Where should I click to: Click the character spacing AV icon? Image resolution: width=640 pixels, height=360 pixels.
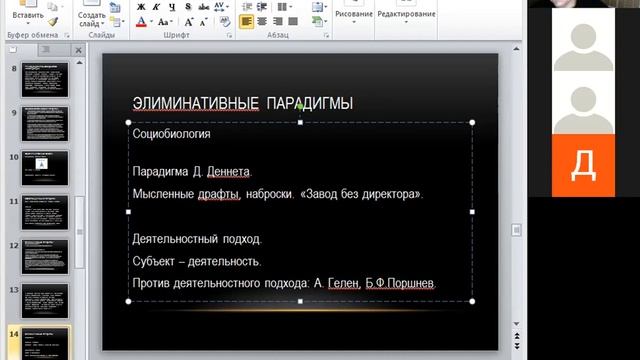219,7
